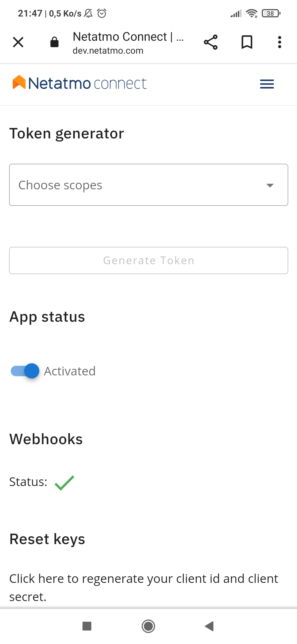Tap the Wi-Fi status bar icon
Image resolution: width=297 pixels, height=644 pixels.
coord(252,13)
